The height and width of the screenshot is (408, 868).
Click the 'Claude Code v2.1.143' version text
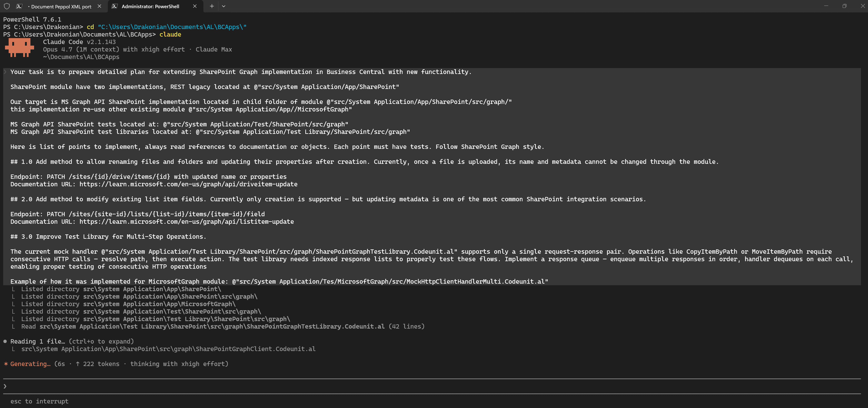tap(79, 42)
